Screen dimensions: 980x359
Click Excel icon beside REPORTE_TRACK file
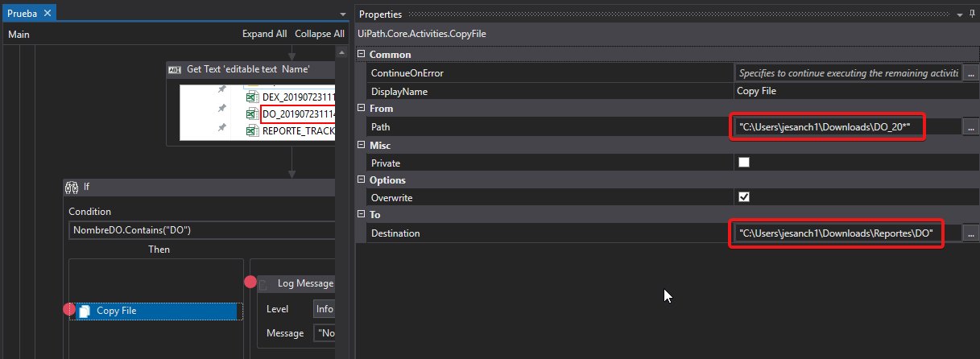(x=251, y=130)
